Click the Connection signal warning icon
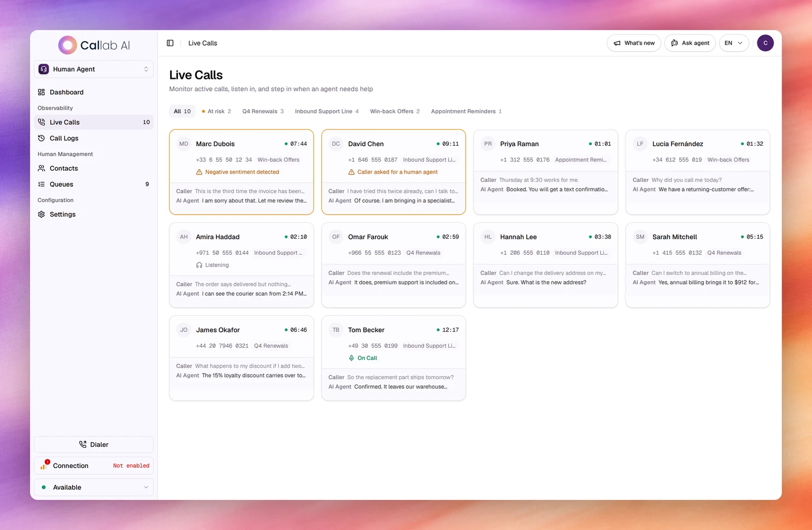Image resolution: width=812 pixels, height=530 pixels. pos(45,465)
